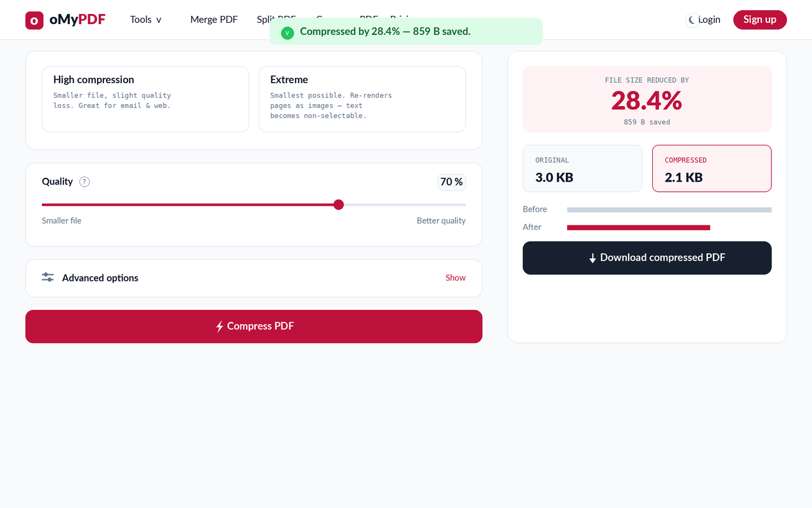Click the 70 % quality value box
812x508 pixels.
pyautogui.click(x=452, y=182)
